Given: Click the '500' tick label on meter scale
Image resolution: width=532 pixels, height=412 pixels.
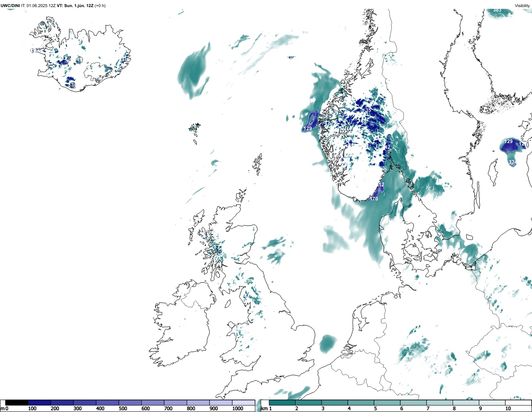Looking at the screenshot, I should (123, 409).
